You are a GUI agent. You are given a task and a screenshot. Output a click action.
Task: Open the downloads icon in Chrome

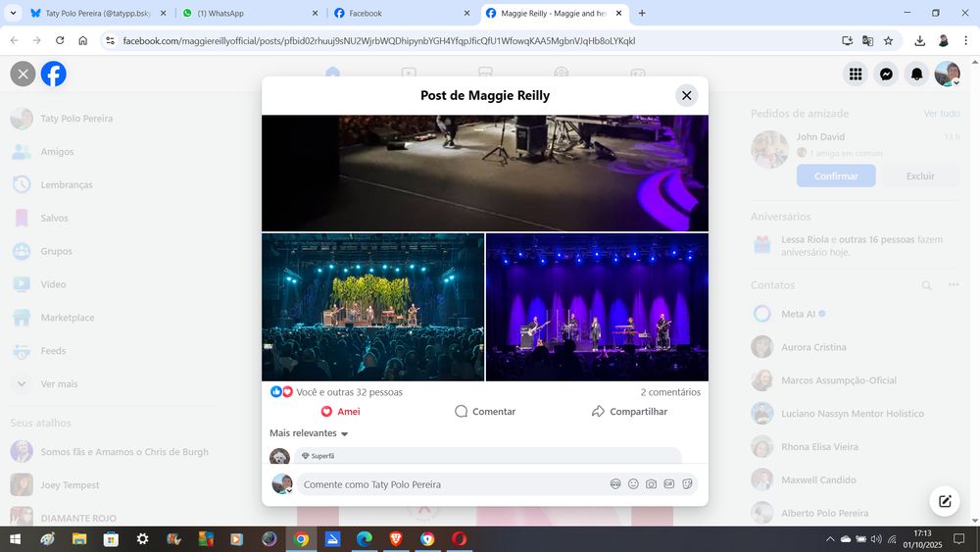[x=919, y=40]
